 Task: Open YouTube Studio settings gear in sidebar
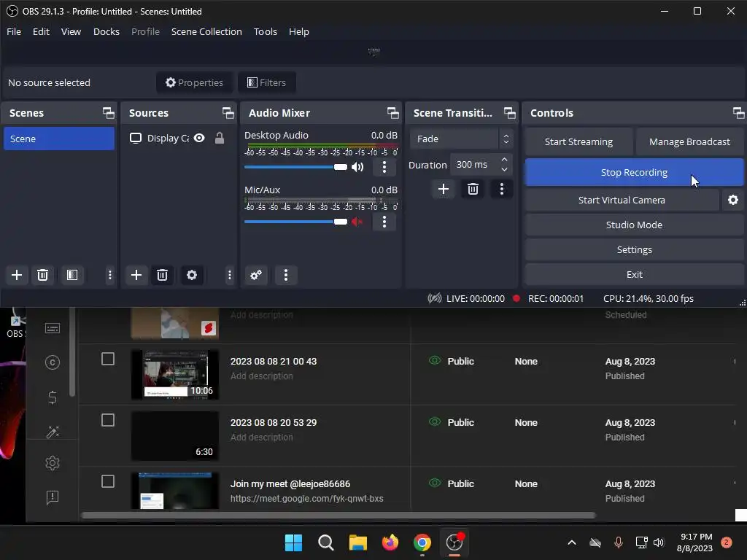coord(53,463)
